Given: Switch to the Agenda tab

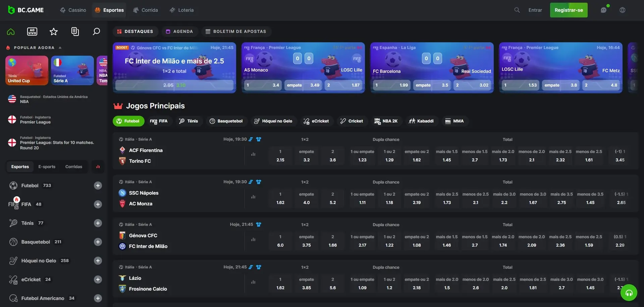Looking at the screenshot, I should click(x=179, y=32).
